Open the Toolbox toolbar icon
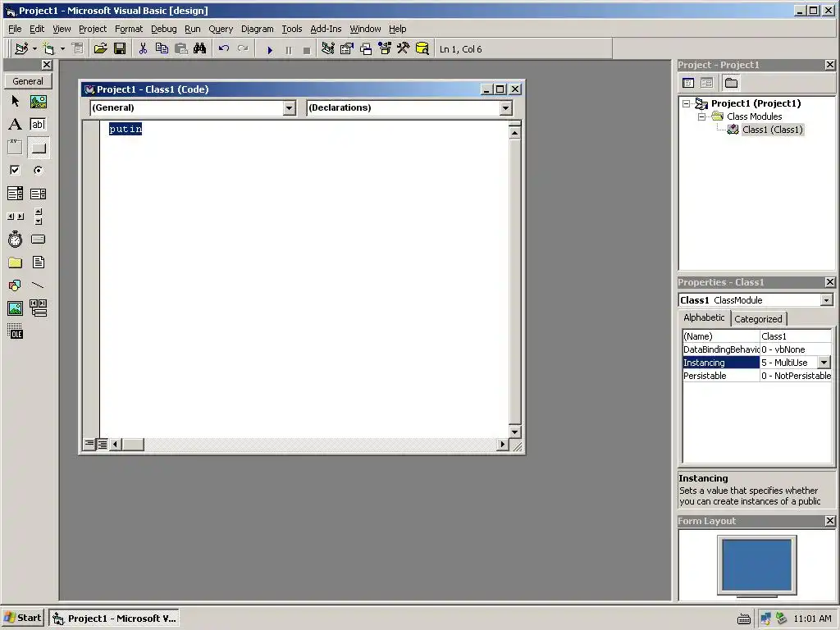 (404, 49)
